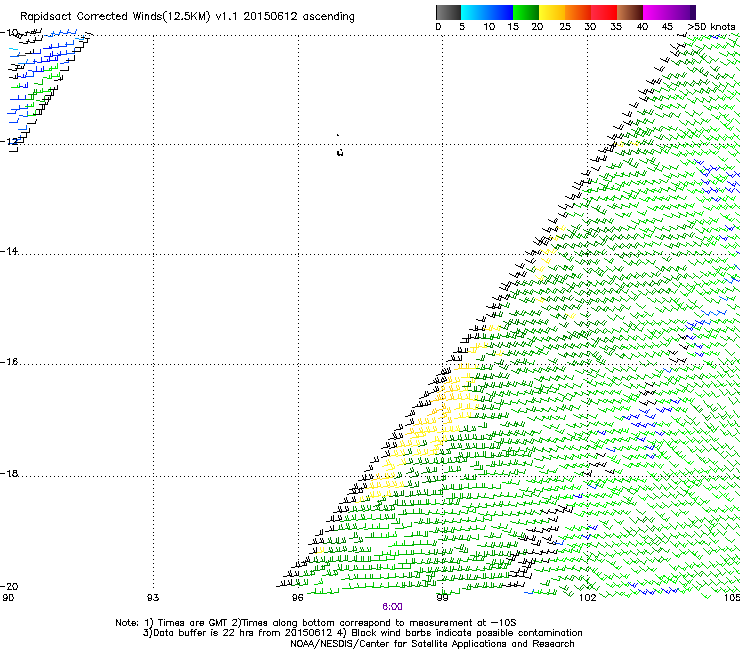The height and width of the screenshot is (650, 740).
Task: Click the legend value "40" under the color bar
Action: point(642,27)
